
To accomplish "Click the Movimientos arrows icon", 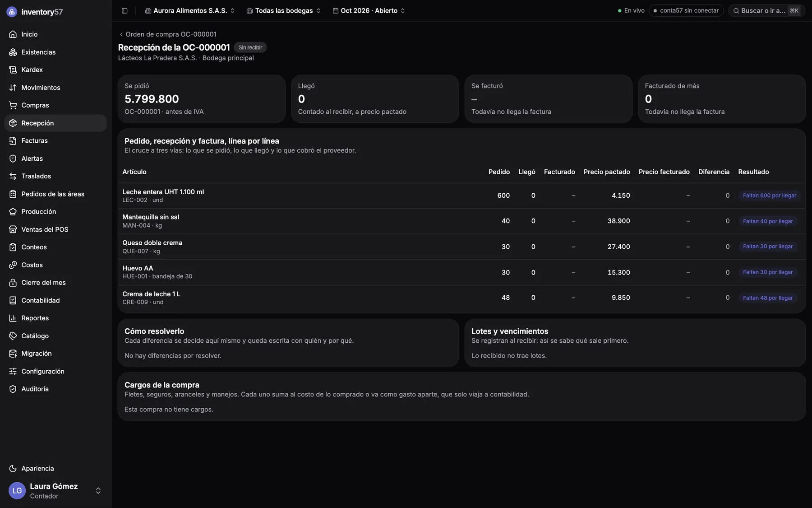I will [13, 88].
